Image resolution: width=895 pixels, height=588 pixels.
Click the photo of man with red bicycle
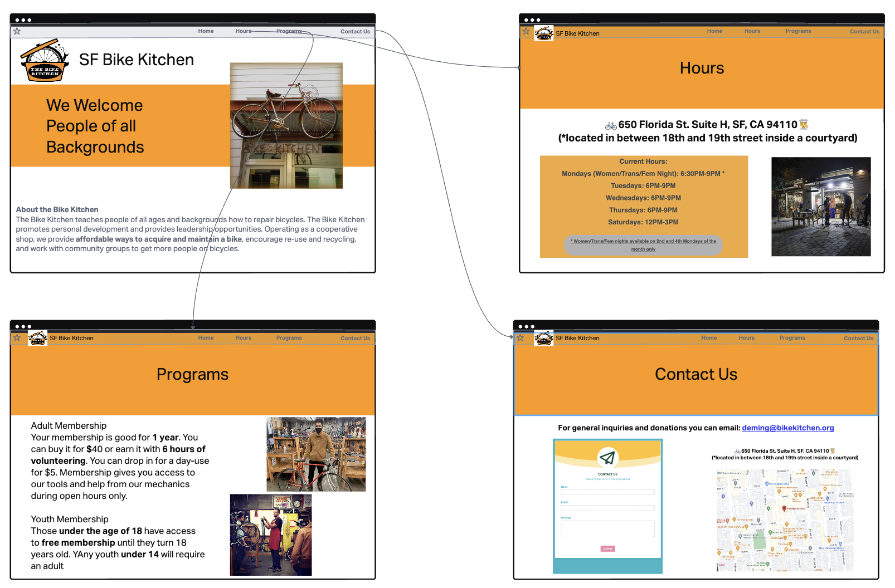tap(316, 454)
